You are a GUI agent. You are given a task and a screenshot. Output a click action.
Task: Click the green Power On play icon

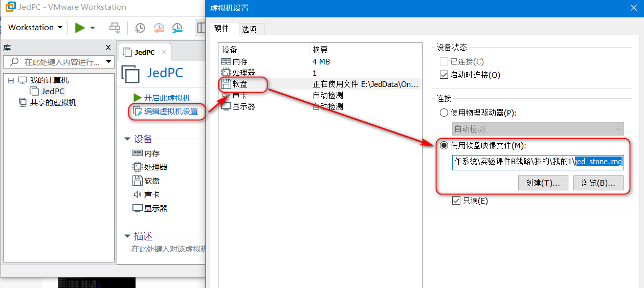80,28
